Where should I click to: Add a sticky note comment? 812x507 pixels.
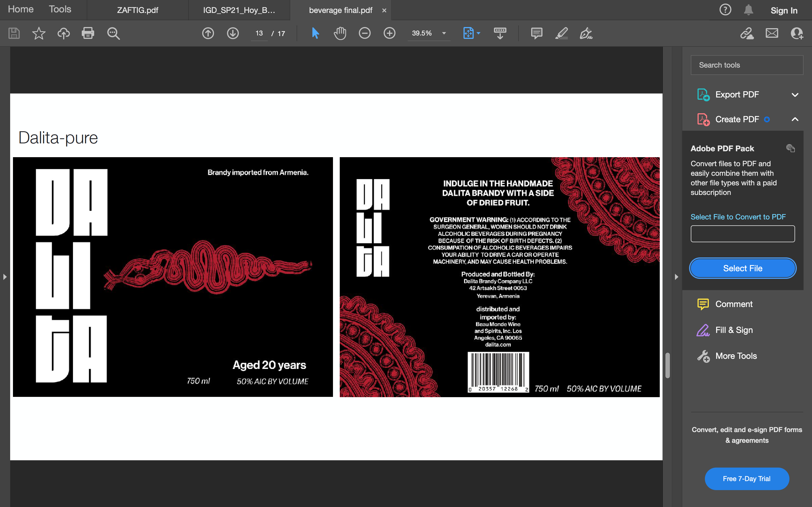click(537, 33)
